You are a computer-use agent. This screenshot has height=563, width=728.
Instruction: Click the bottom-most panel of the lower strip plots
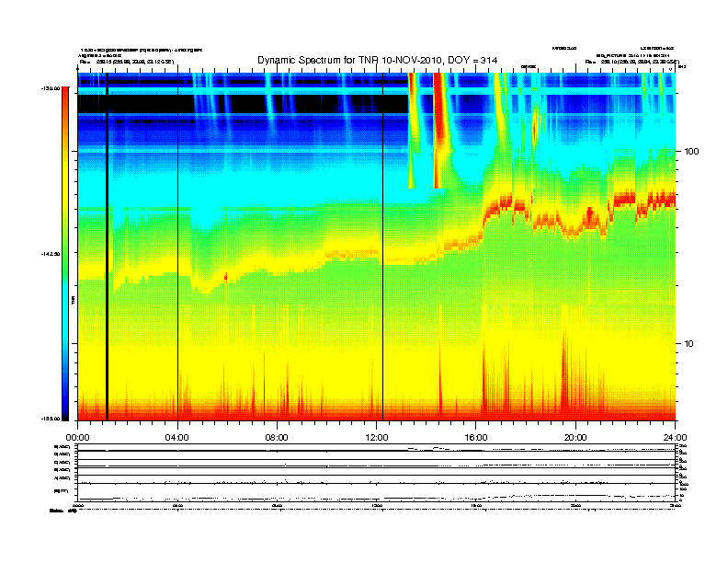coord(377,491)
